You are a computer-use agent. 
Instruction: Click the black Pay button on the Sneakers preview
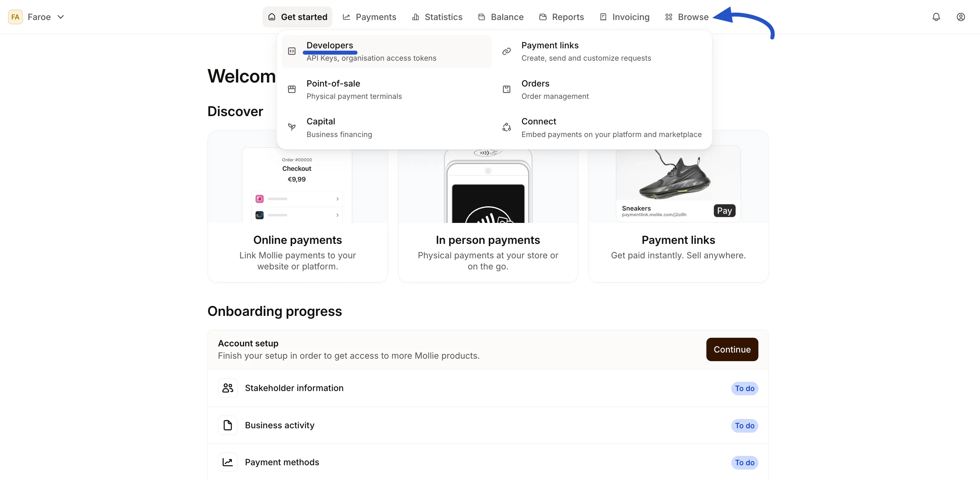point(724,211)
